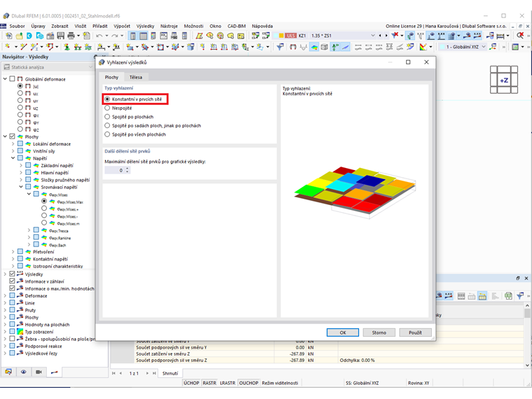Click the mesh division value field

click(115, 170)
